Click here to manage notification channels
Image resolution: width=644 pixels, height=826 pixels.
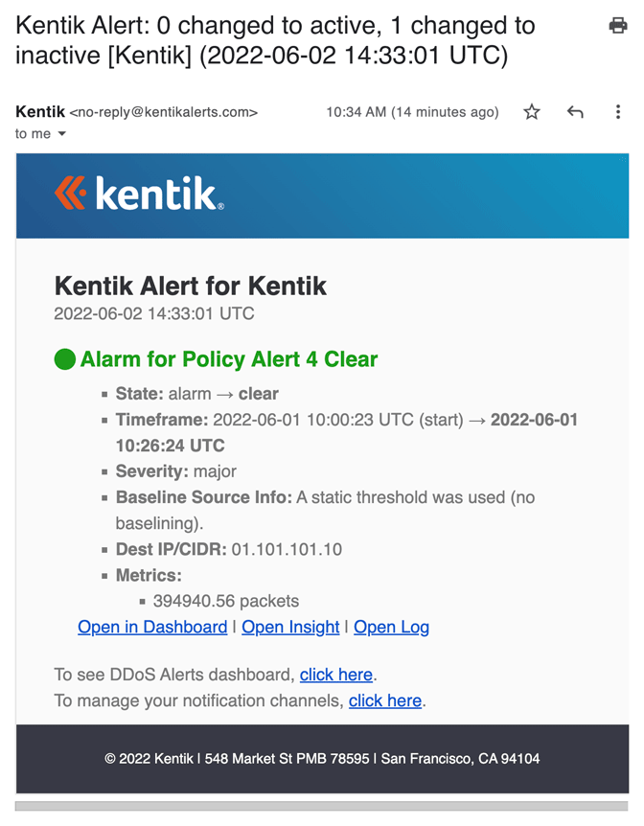pos(385,700)
